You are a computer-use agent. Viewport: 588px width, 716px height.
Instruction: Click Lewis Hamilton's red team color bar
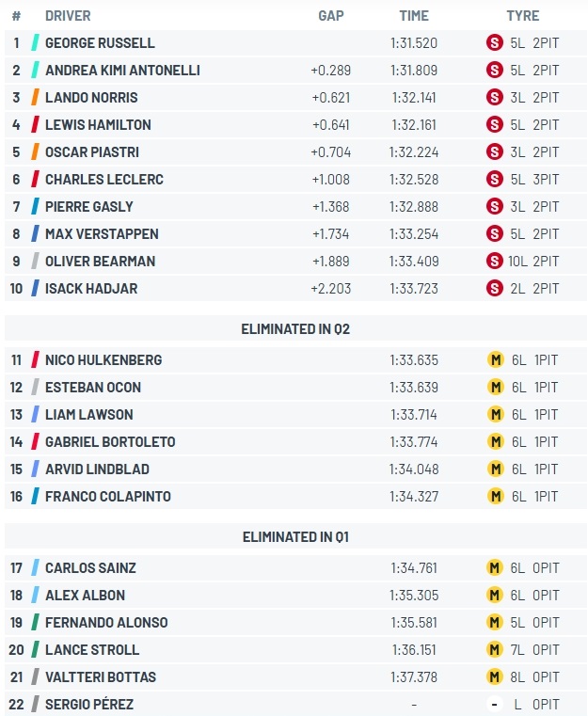click(x=35, y=124)
